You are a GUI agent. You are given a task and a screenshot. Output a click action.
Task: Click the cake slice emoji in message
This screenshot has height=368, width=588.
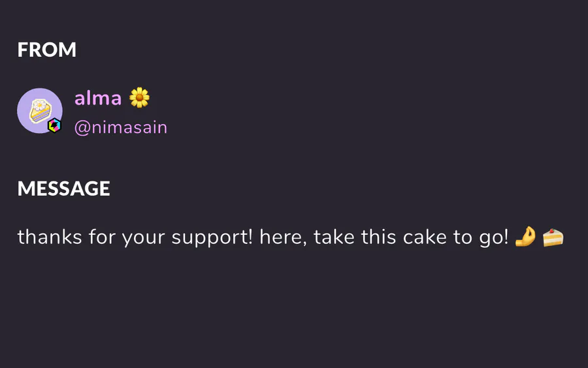tap(553, 238)
